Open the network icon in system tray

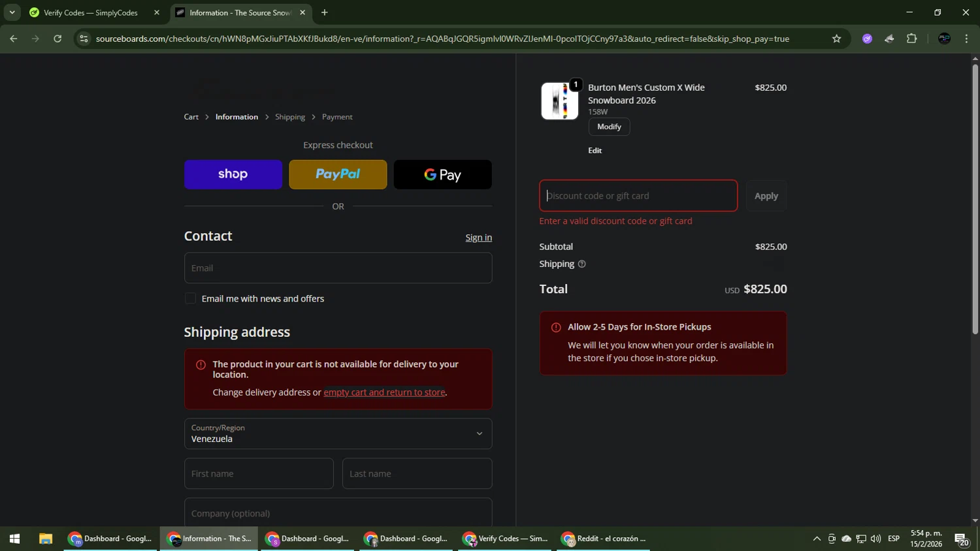click(x=861, y=539)
